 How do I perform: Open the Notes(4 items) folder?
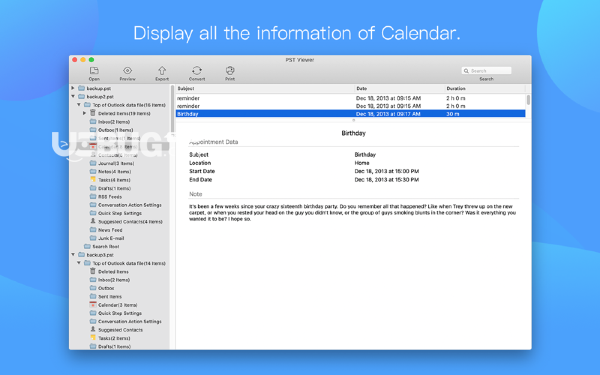pyautogui.click(x=114, y=172)
